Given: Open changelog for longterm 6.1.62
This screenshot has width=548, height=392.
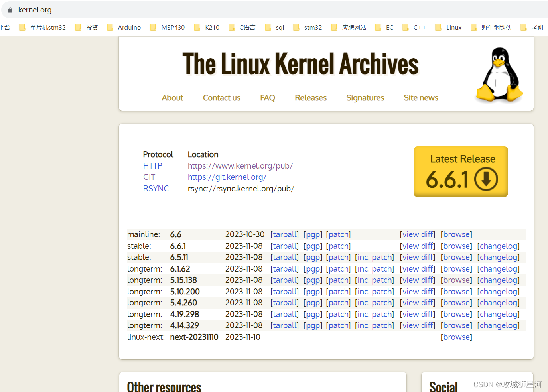Looking at the screenshot, I should [x=499, y=269].
